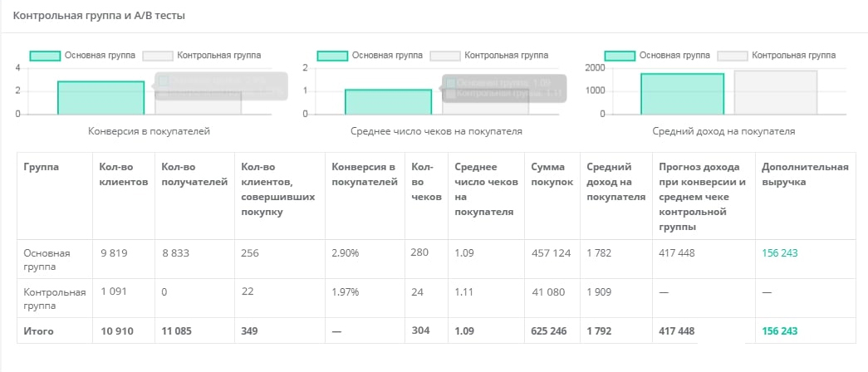Click the 2.90% conversion cell
The image size is (868, 372).
[x=345, y=253]
